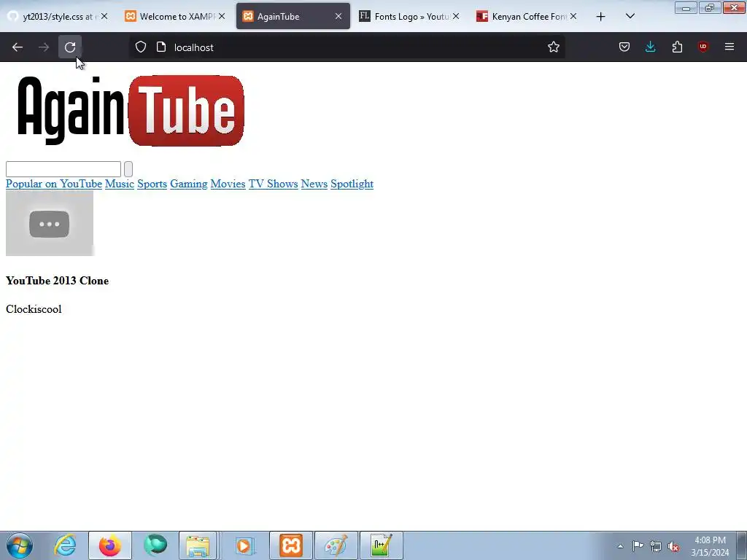Open Windows Explorer folder from taskbar
The image size is (747, 560).
click(198, 545)
